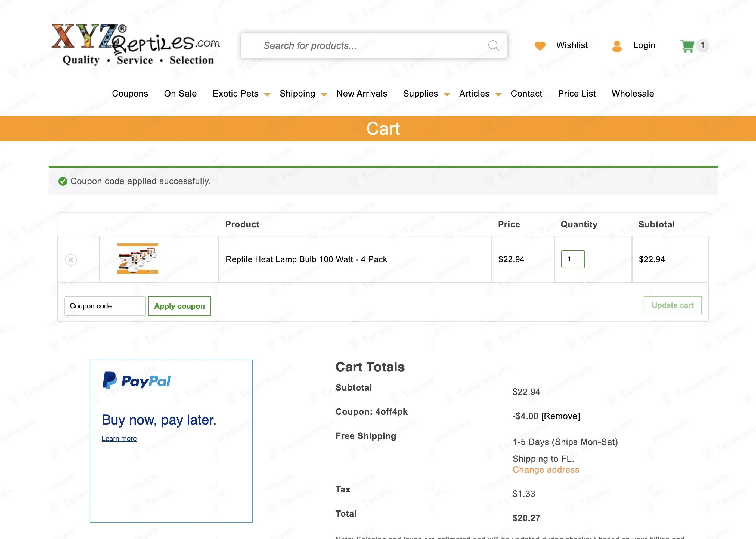This screenshot has height=539, width=756.
Task: Click the Subtotal column header
Action: (656, 224)
